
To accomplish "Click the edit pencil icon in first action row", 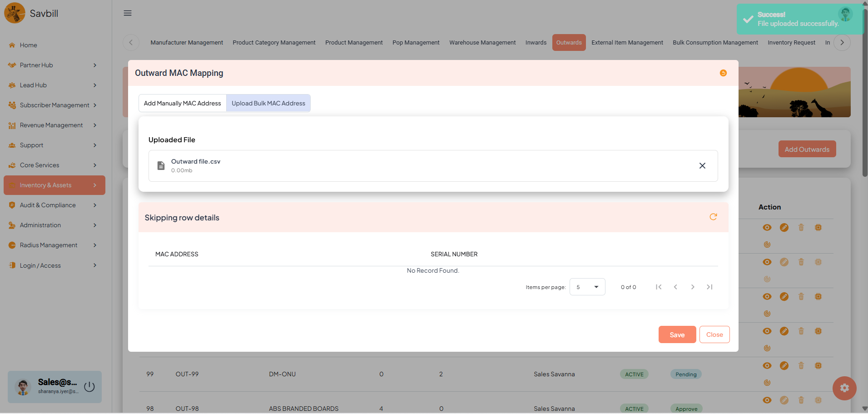I will tap(784, 228).
